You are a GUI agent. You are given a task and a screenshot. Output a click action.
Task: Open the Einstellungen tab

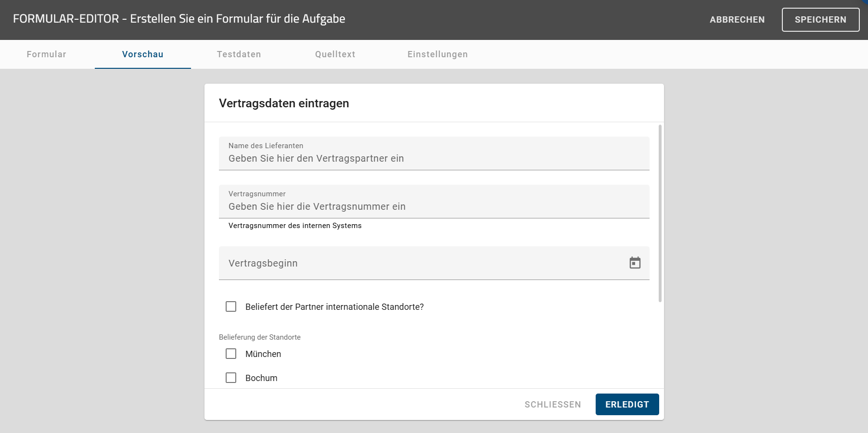(x=437, y=54)
